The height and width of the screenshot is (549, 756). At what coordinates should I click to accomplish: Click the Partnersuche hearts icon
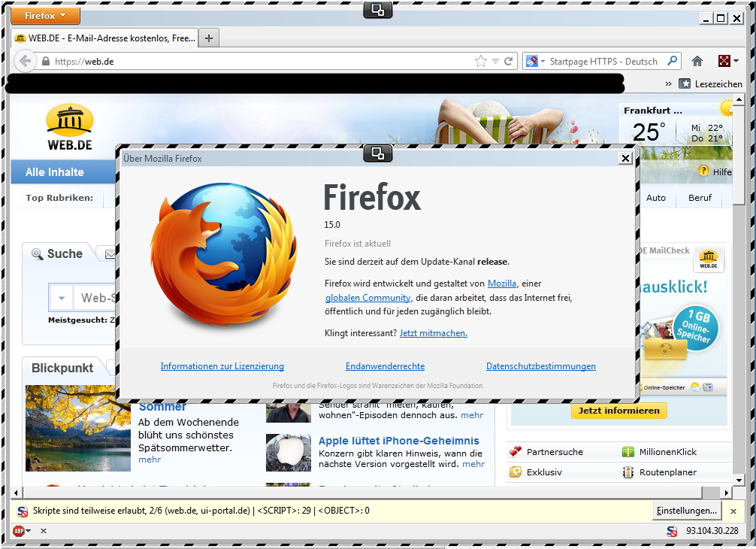(x=516, y=451)
